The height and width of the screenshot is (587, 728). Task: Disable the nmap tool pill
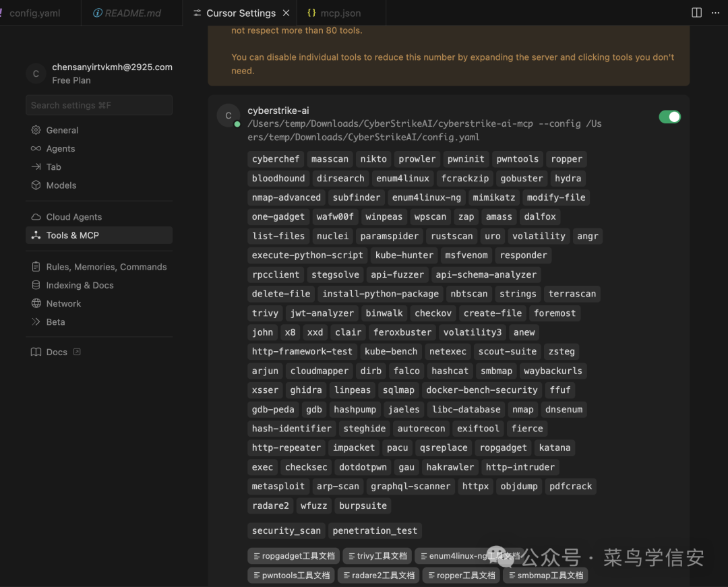click(x=522, y=409)
